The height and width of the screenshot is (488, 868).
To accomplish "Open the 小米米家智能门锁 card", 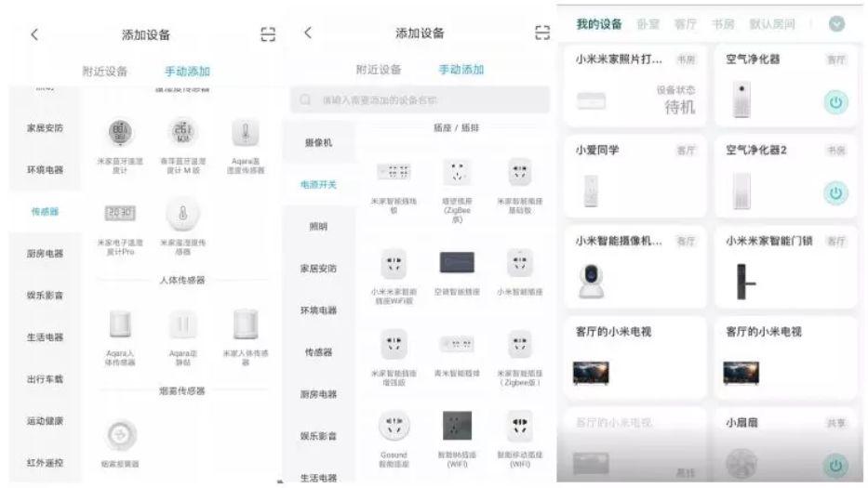I will point(785,268).
